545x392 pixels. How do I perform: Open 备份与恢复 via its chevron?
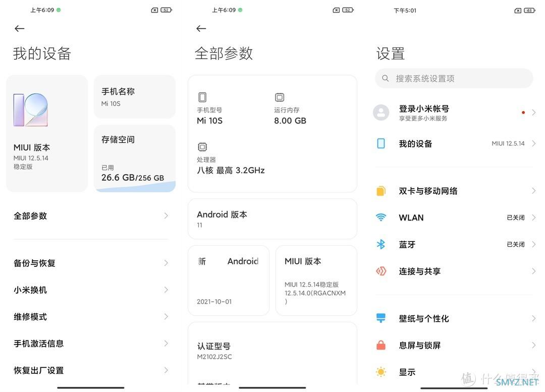click(166, 263)
